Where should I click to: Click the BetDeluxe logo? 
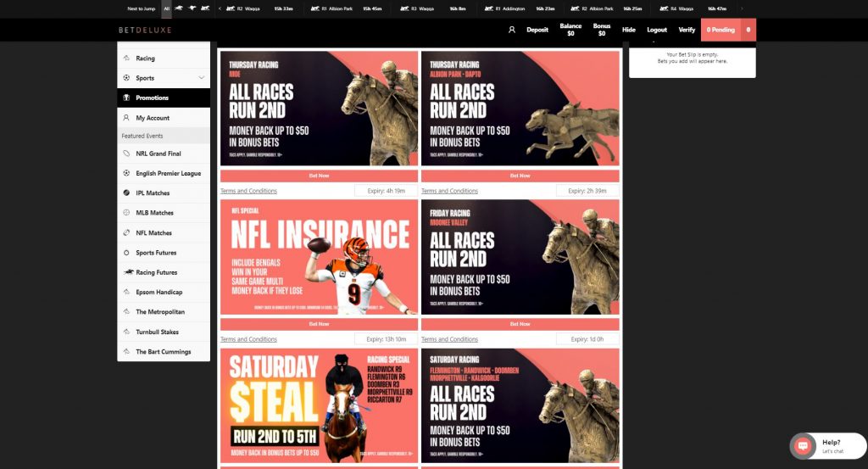tap(145, 30)
